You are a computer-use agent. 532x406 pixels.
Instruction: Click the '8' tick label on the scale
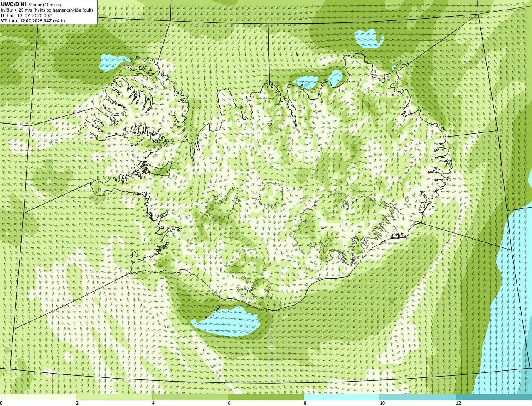point(305,403)
